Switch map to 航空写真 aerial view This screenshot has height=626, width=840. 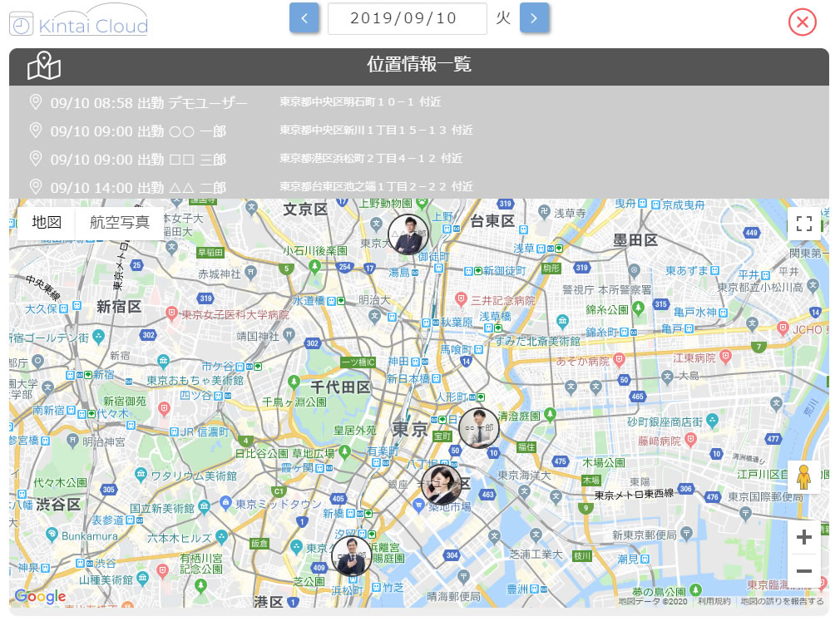[120, 222]
